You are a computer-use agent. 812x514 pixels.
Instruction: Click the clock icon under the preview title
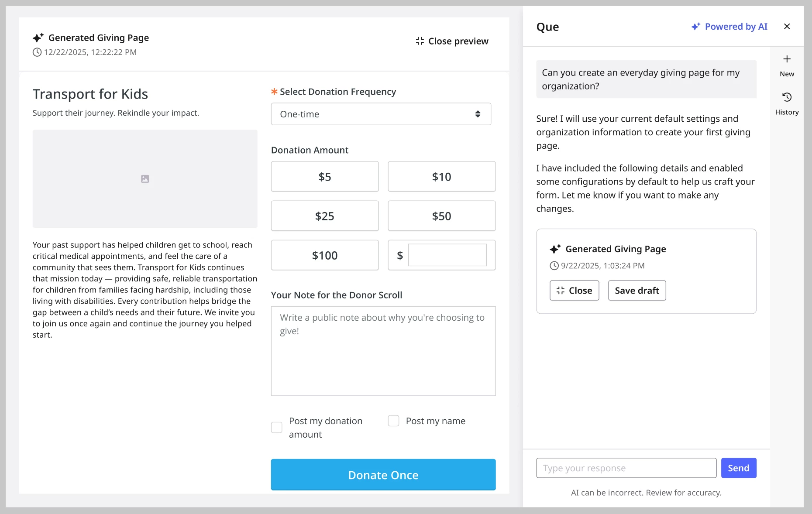tap(37, 52)
